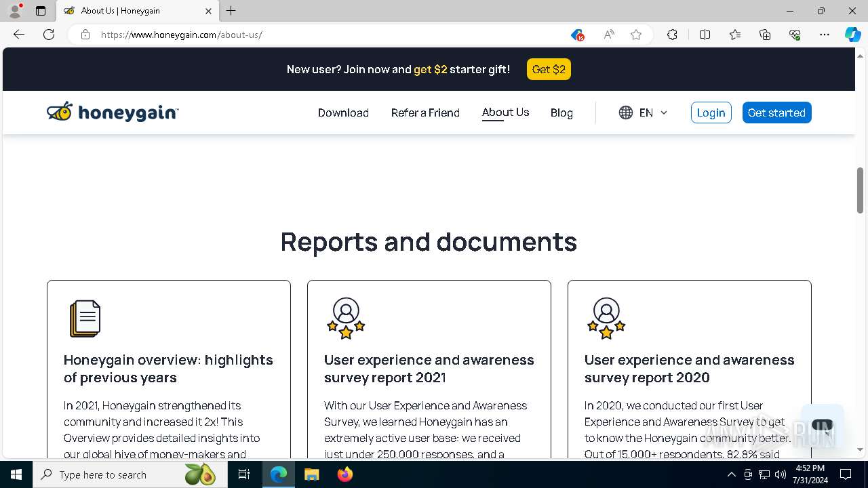Open Refer a Friend page
Viewport: 868px width, 488px height.
[425, 113]
